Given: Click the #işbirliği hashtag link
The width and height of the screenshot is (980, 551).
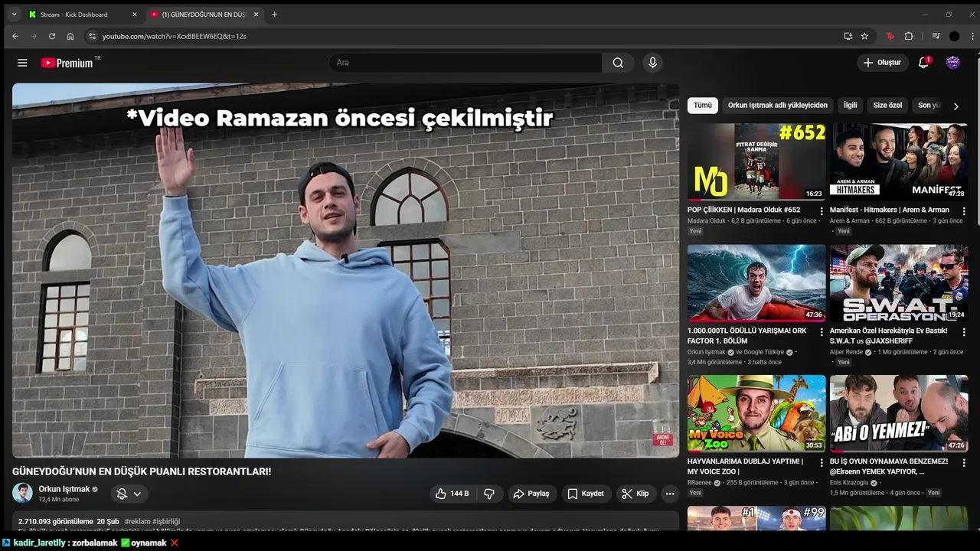Looking at the screenshot, I should click(x=166, y=521).
